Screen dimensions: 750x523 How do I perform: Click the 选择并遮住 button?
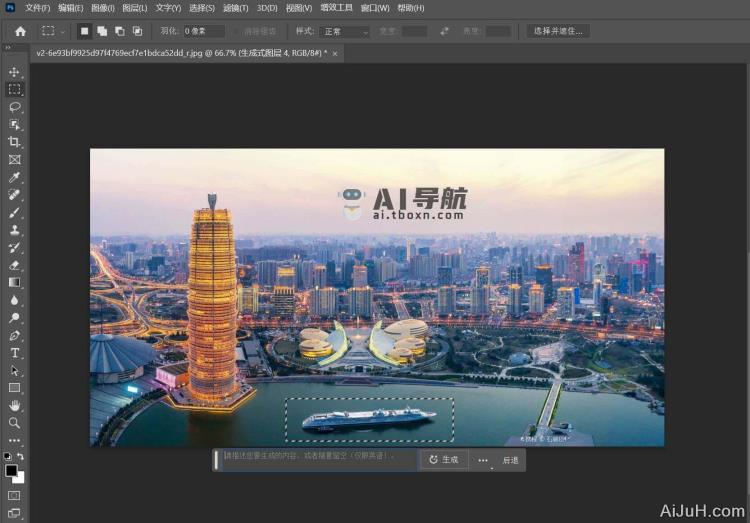(x=558, y=31)
